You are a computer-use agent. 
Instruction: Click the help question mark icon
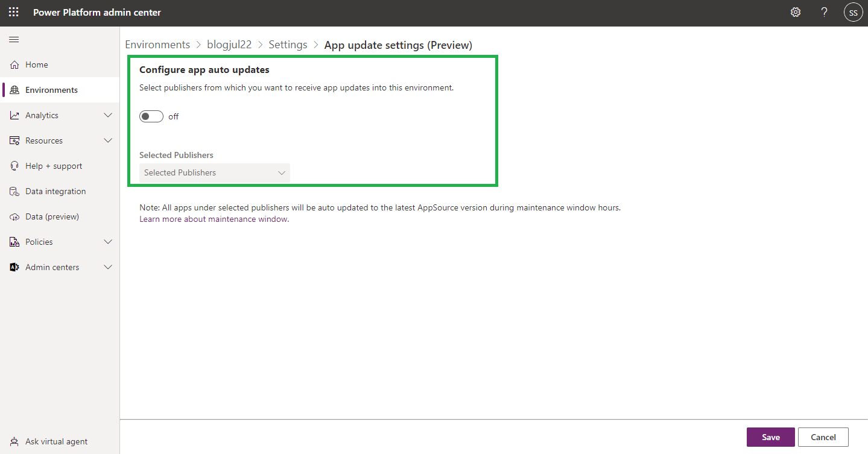click(825, 12)
